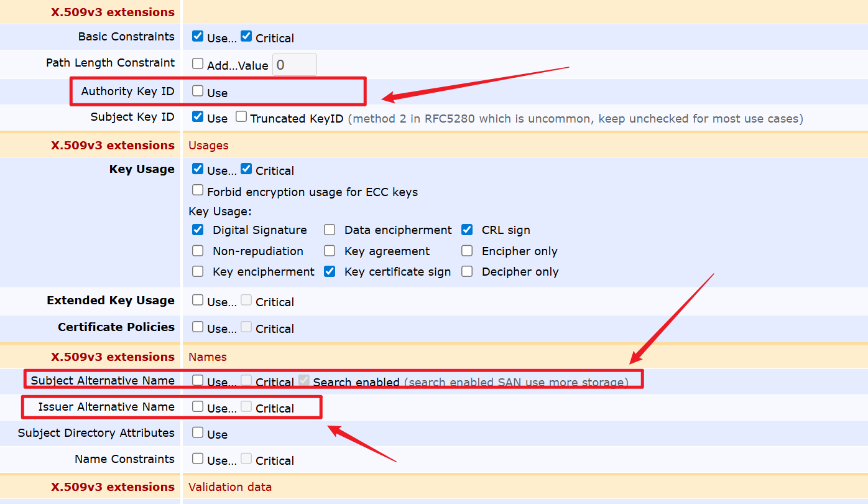Viewport: 868px width, 504px height.
Task: Enable Authority Key ID Use checkbox
Action: [x=198, y=91]
